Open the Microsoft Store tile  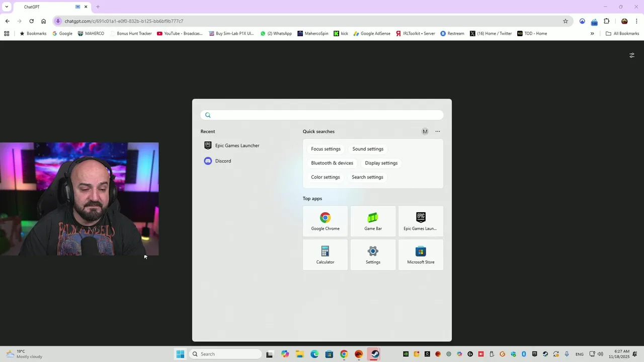(421, 255)
